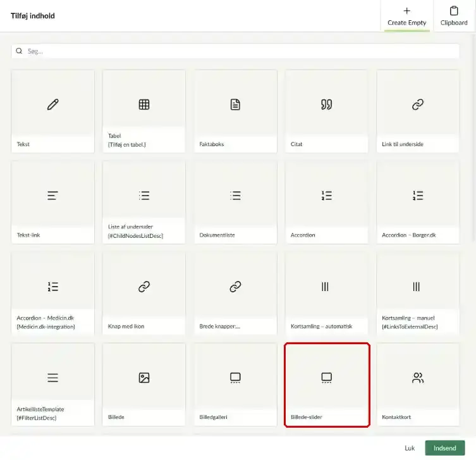The image size is (476, 460).
Task: Click the Billede label
Action: click(116, 417)
